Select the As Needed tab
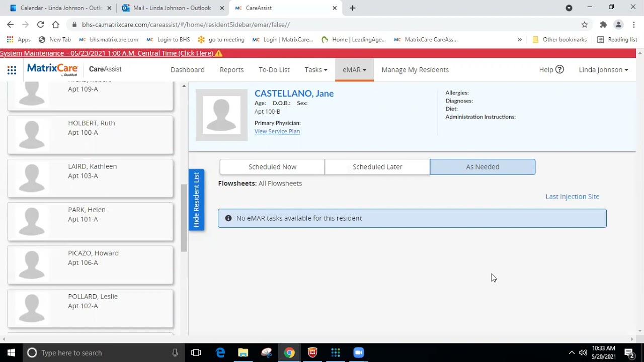Screen dimensions: 644x362 tap(482, 167)
